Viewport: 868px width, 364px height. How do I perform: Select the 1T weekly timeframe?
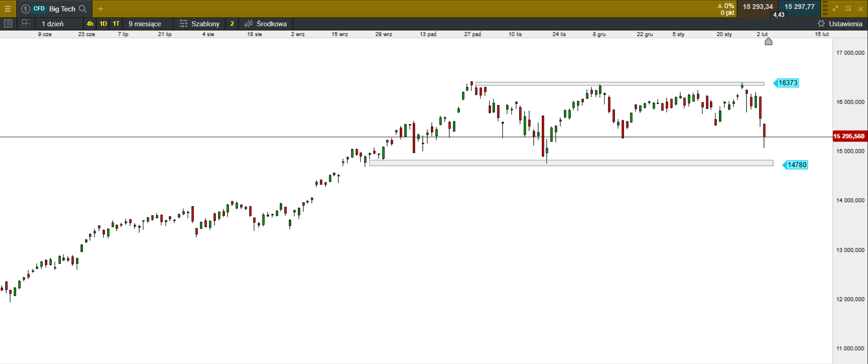pyautogui.click(x=116, y=24)
